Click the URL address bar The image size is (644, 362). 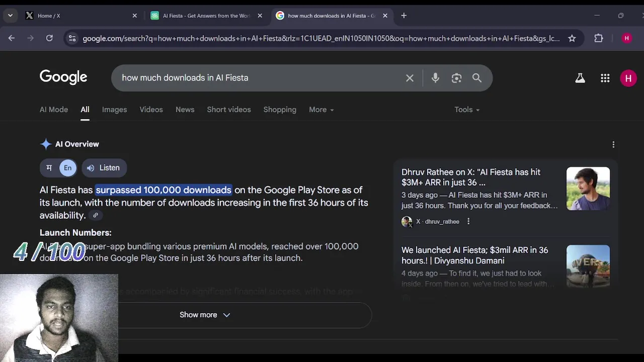tap(321, 38)
